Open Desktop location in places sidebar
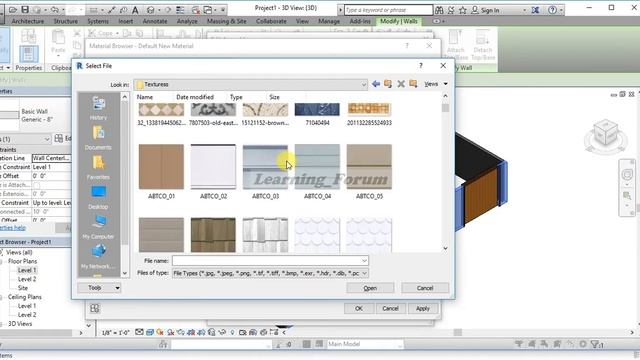Viewport: 640px width, 360px height. (98, 198)
